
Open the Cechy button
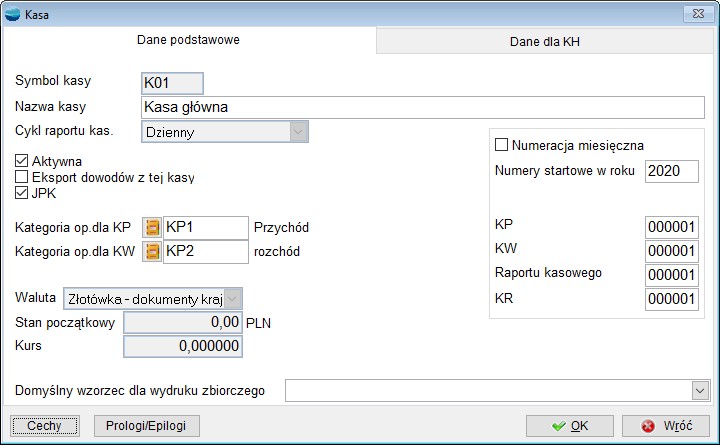pos(44,426)
